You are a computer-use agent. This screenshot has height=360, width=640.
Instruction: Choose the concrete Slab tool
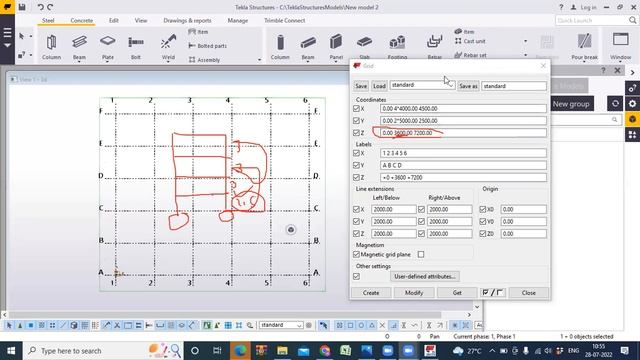coord(364,46)
